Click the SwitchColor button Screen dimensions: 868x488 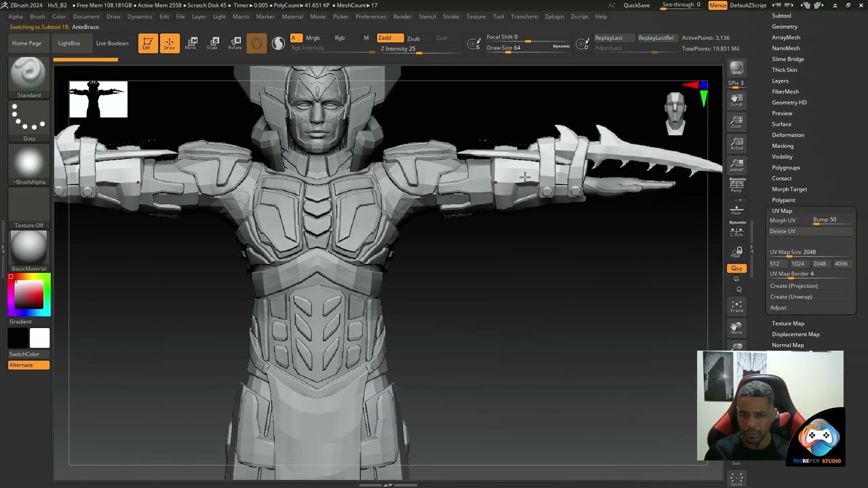28,354
